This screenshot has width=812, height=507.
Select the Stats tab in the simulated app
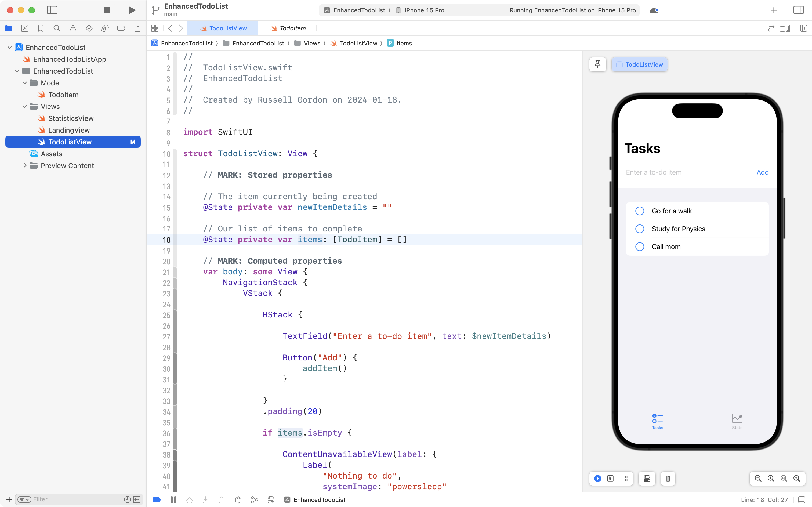coord(737,422)
